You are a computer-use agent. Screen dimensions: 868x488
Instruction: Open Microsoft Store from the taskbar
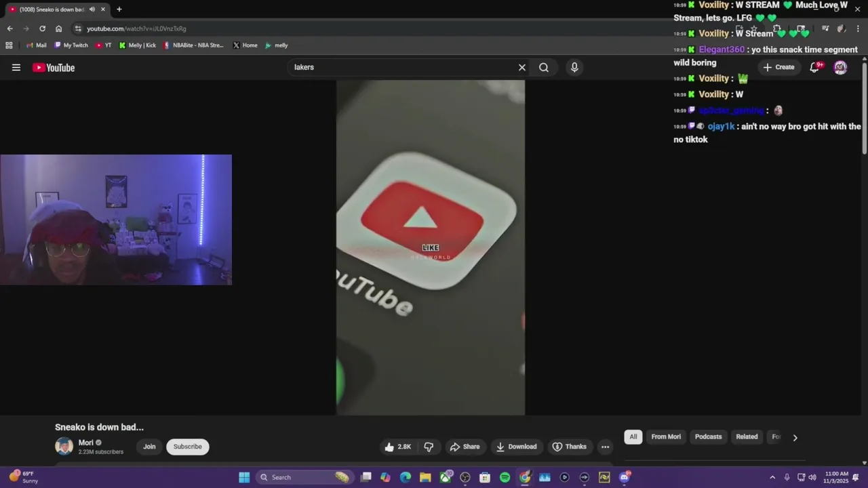tap(485, 477)
